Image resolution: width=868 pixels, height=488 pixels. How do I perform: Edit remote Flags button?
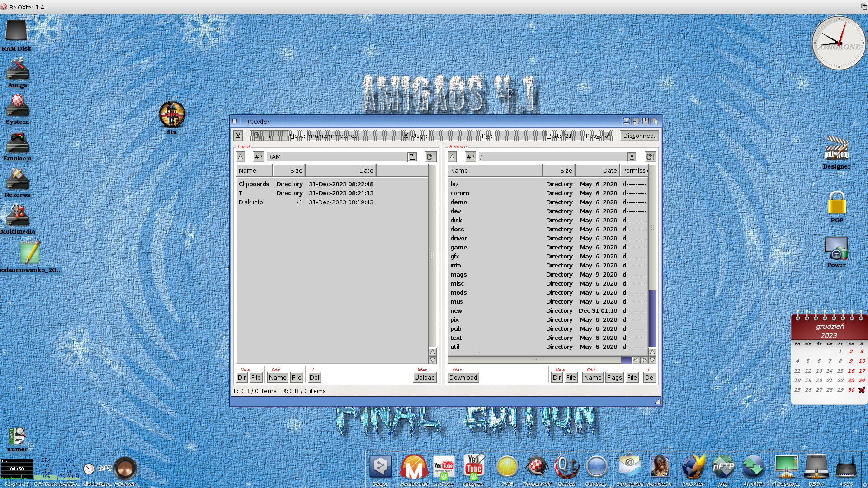pos(614,377)
